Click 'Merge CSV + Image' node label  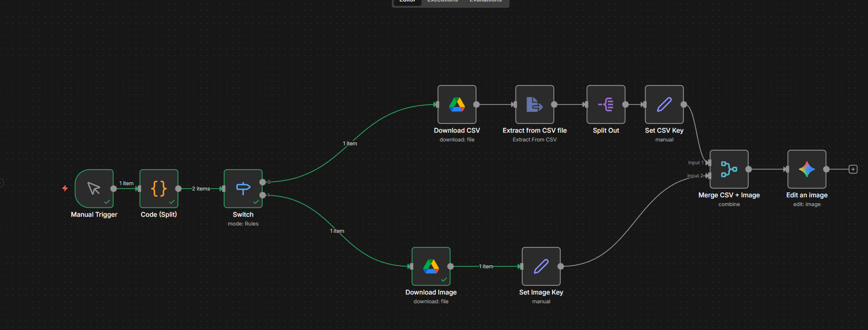[729, 195]
